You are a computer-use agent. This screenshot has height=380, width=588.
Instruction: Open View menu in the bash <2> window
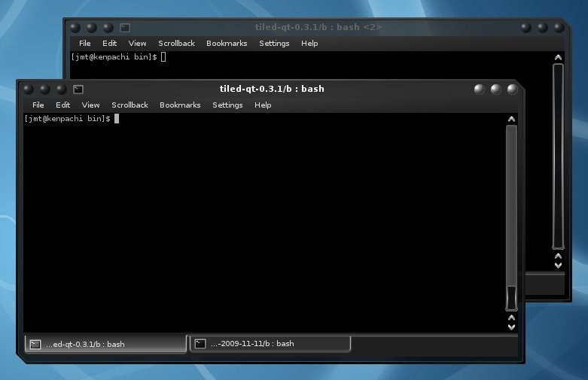[x=137, y=43]
